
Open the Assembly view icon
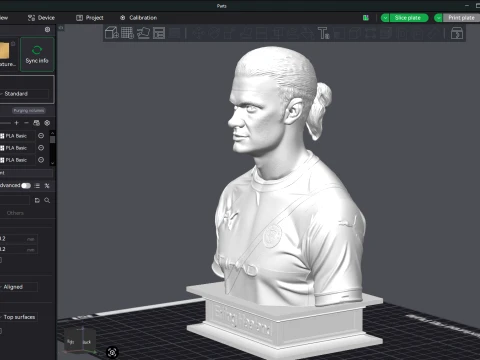(x=457, y=33)
